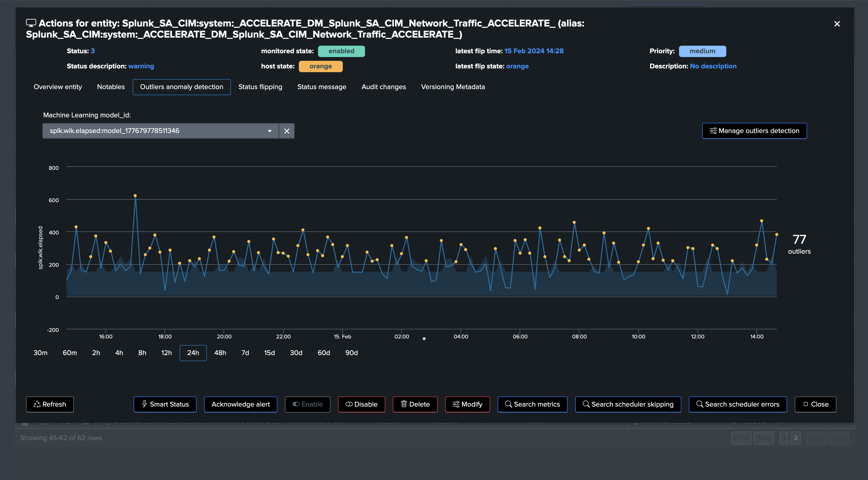Click the Modify sliders icon

[456, 404]
